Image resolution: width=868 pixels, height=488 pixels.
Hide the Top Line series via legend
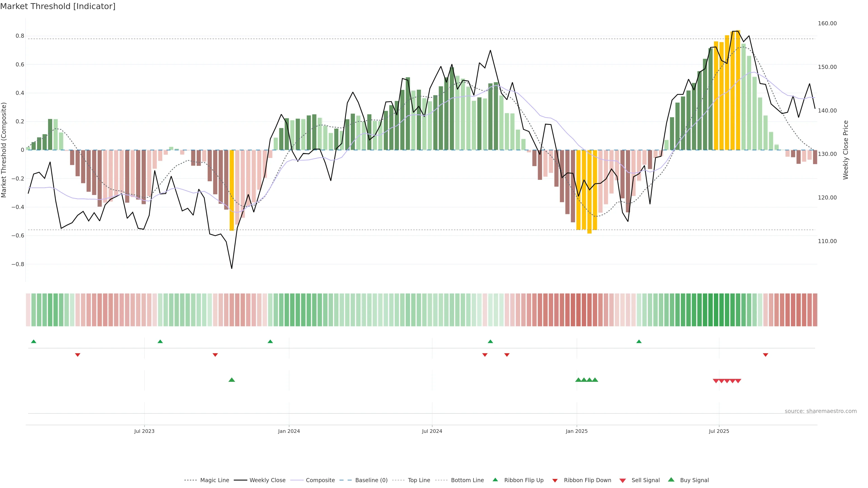click(419, 480)
